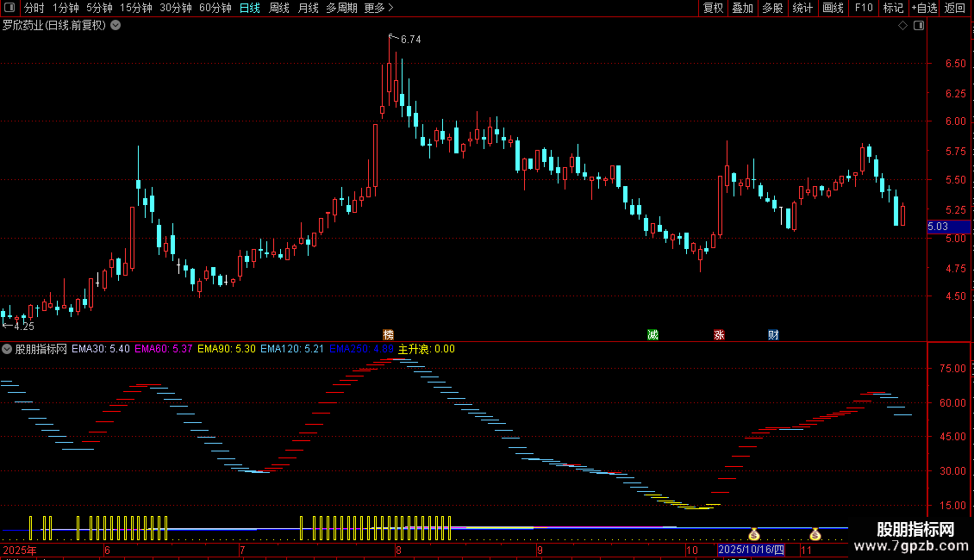Expand the 股朋指标网 indicator dropdown arrow

[7, 349]
